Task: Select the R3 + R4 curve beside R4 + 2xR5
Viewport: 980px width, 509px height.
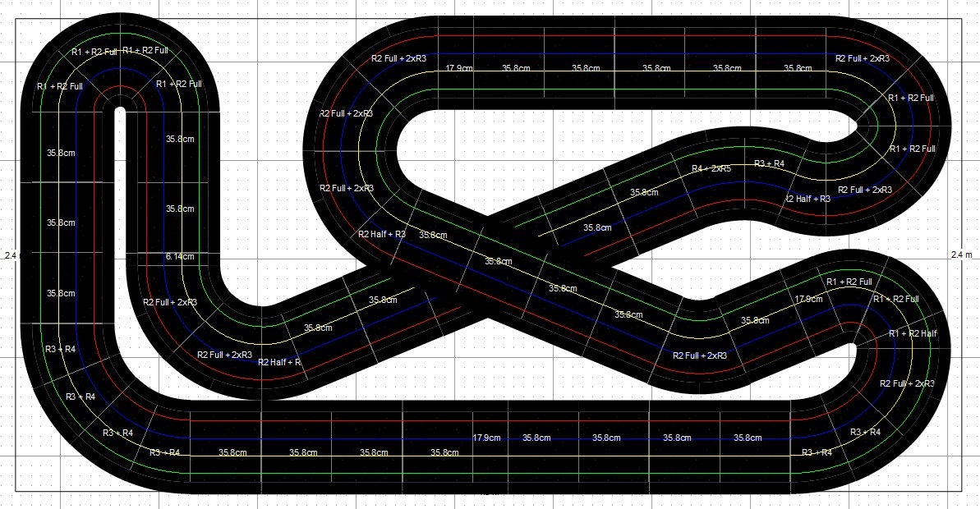Action: point(769,164)
